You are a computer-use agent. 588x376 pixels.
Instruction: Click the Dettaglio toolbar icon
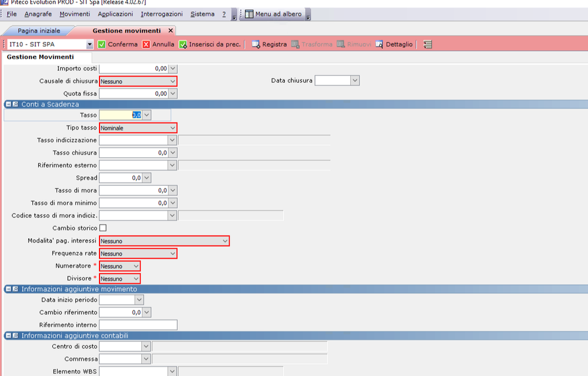(x=379, y=44)
